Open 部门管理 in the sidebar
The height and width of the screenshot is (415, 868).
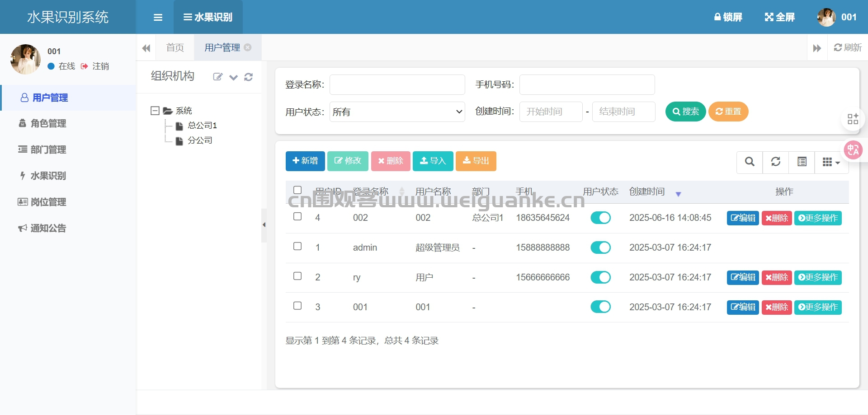click(68, 149)
